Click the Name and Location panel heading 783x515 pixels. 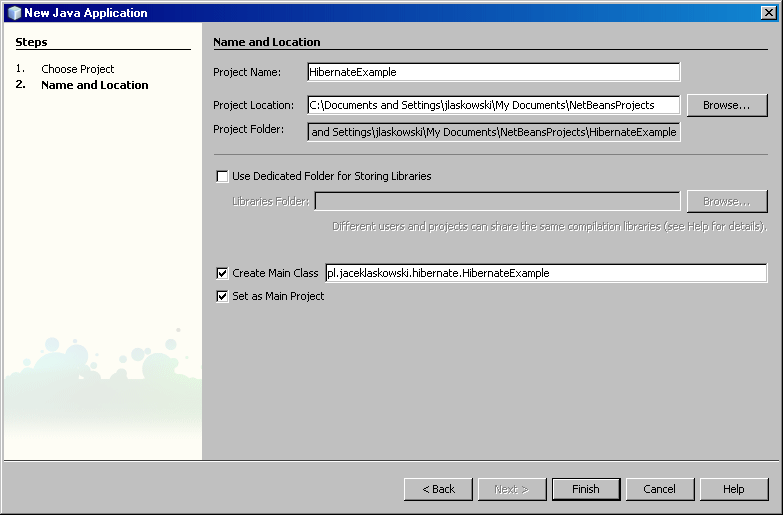(267, 42)
